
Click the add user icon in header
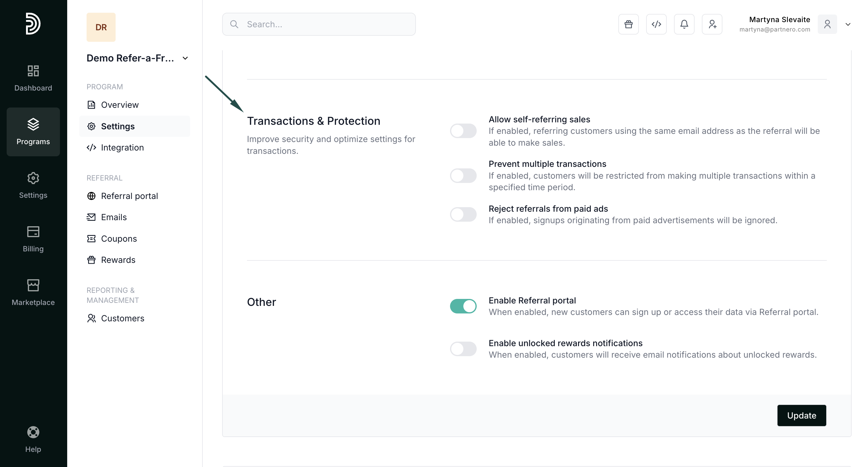click(712, 24)
